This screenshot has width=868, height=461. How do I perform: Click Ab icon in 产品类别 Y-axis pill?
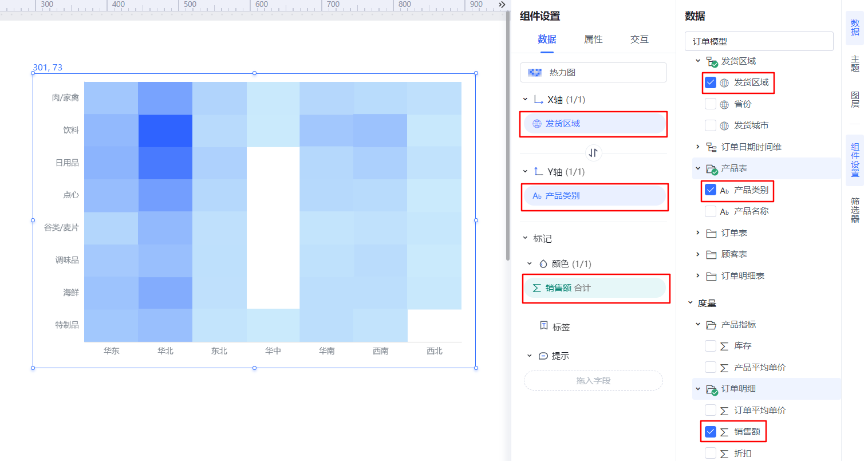coord(537,196)
